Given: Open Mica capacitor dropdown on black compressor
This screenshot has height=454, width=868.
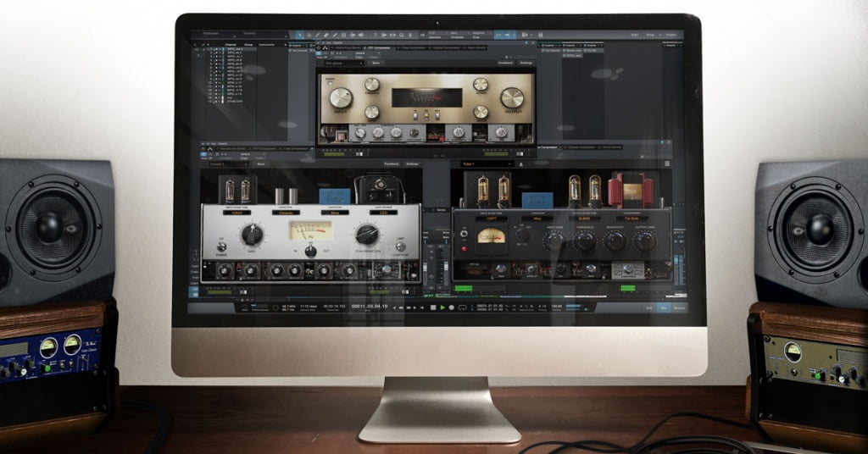Looking at the screenshot, I should [537, 219].
